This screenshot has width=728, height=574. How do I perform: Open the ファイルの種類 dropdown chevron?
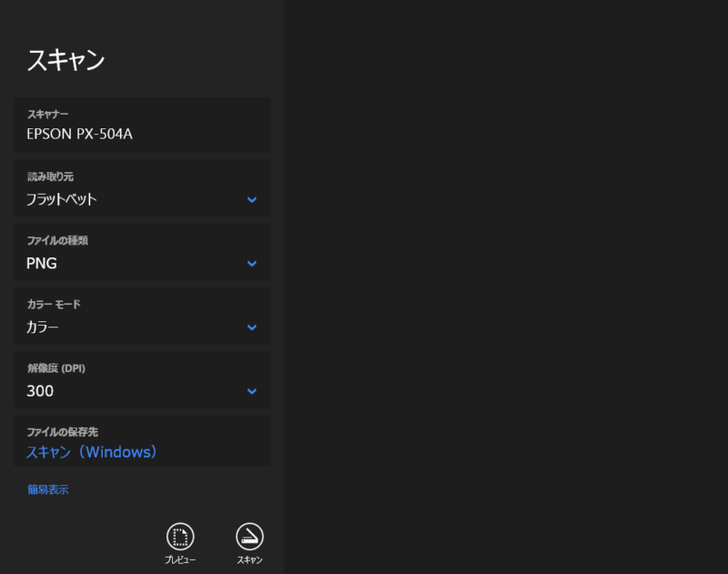point(252,264)
